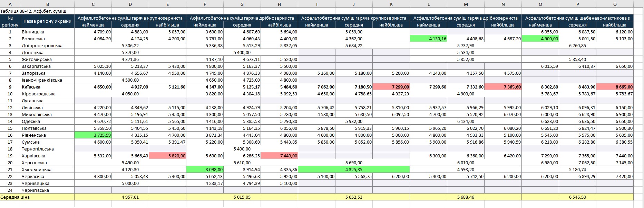644x208 pixels.
Task: Select the "№ регіону" header cell
Action: click(10, 21)
